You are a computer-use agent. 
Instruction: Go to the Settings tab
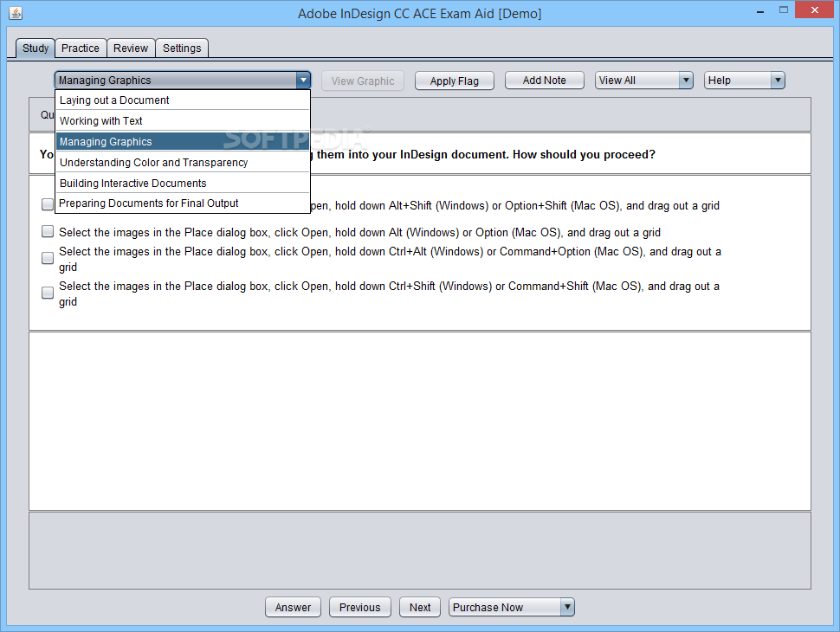click(x=182, y=48)
